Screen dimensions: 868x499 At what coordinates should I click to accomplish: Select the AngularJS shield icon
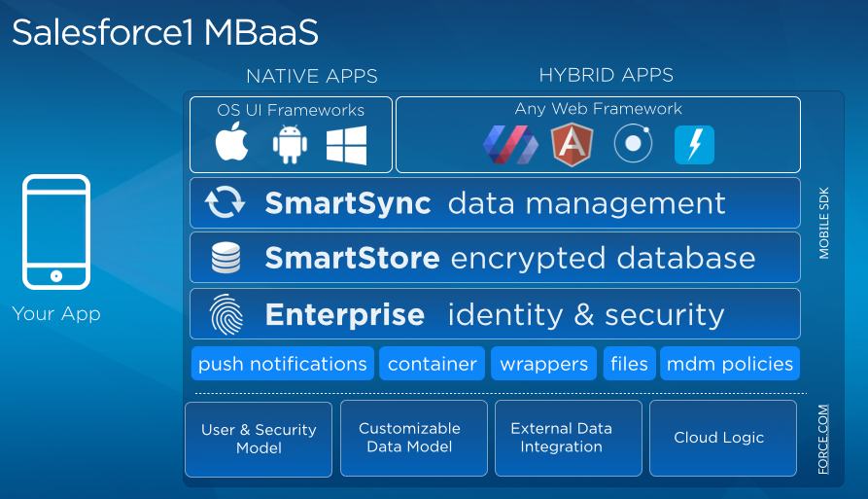click(573, 145)
